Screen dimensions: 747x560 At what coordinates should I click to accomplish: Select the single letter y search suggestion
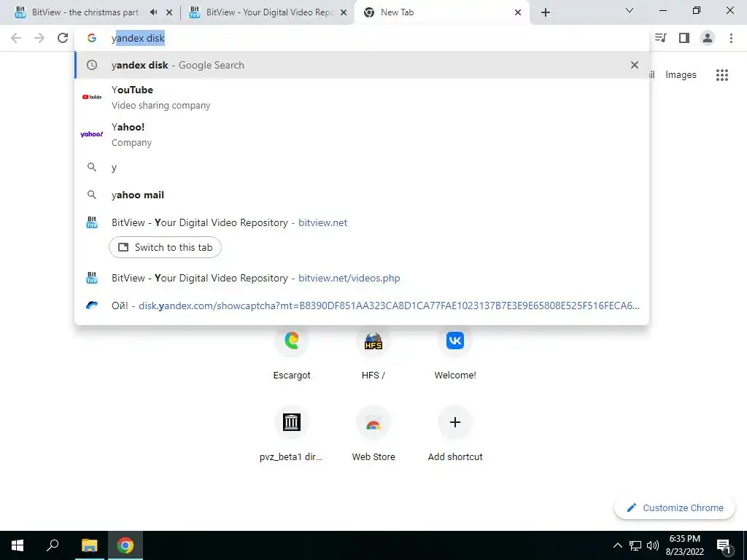point(362,167)
